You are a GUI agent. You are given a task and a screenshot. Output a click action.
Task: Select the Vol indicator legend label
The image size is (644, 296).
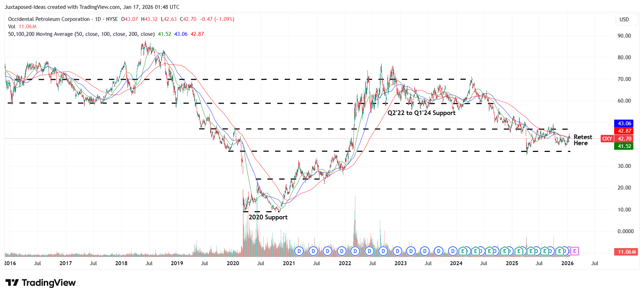12,27
